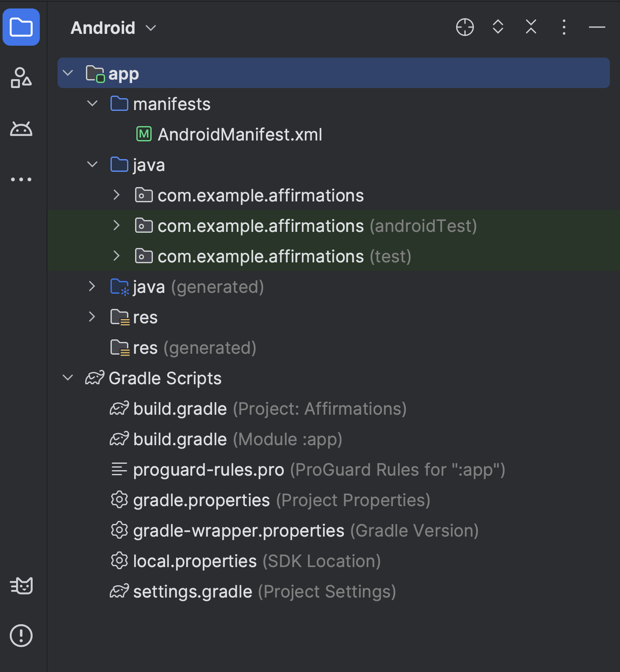The height and width of the screenshot is (672, 620).
Task: Collapse the app module node
Action: 68,73
